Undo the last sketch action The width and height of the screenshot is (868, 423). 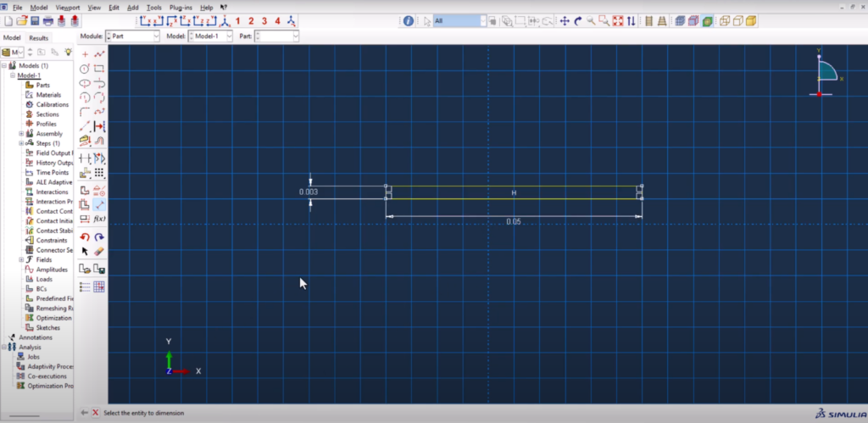(85, 237)
